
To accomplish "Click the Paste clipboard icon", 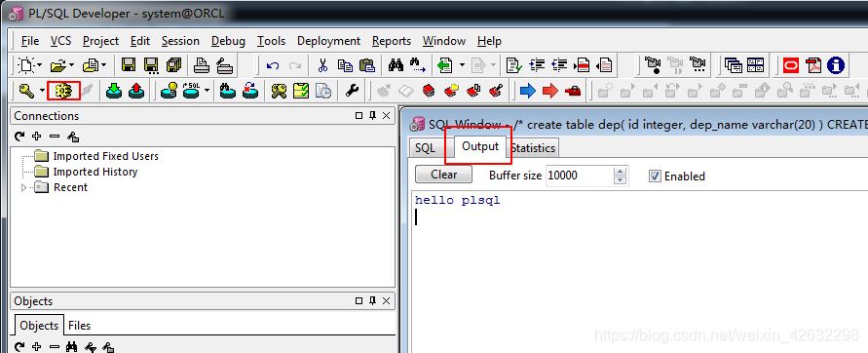I will pyautogui.click(x=366, y=65).
